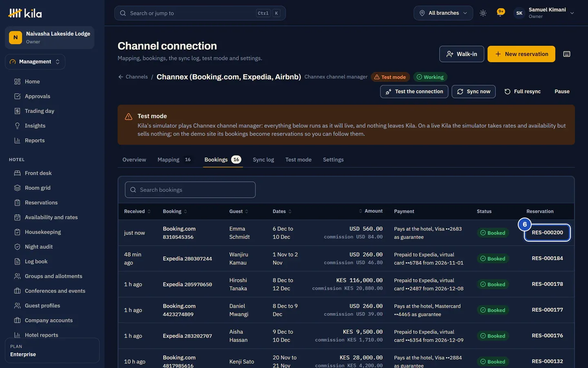588x368 pixels.
Task: Click the magnifier icon in Search bookings
Action: (133, 190)
